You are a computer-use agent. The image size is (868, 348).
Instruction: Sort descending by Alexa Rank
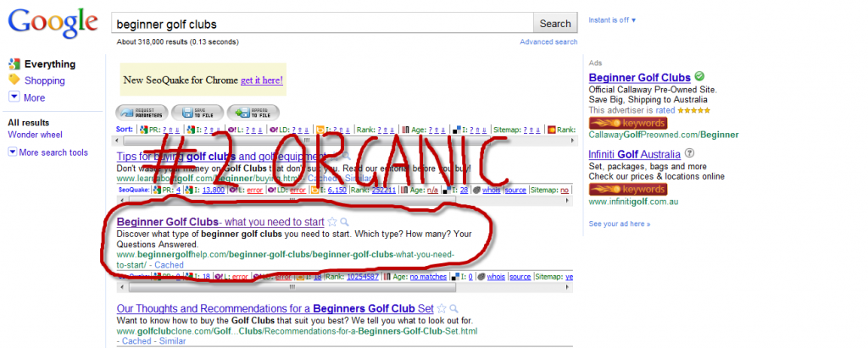(x=392, y=130)
